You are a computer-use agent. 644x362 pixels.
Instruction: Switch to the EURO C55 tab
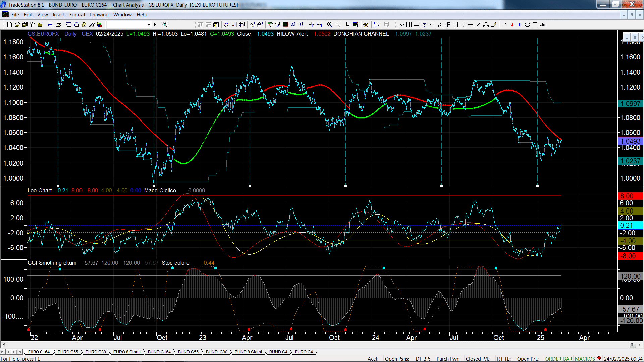pyautogui.click(x=68, y=352)
